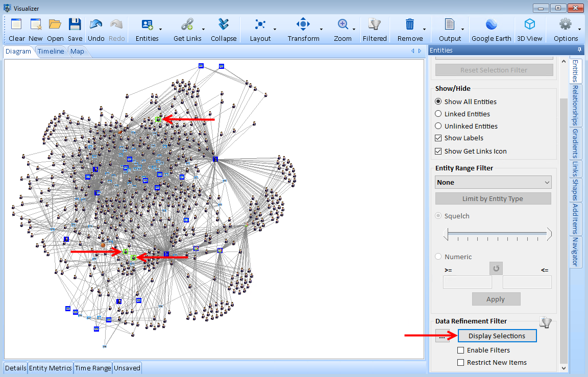Screen dimensions: 588x377
Task: Open the Navigator side tab
Action: [x=575, y=252]
